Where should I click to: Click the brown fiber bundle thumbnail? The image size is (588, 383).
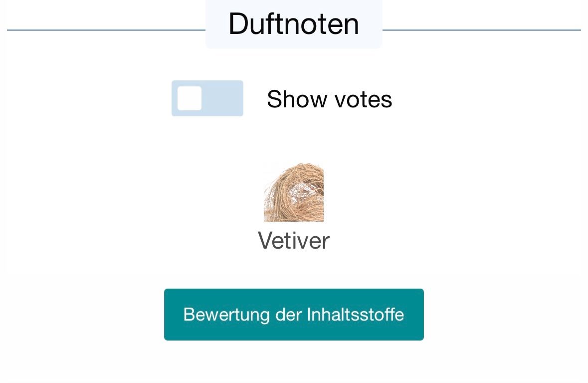pyautogui.click(x=294, y=192)
